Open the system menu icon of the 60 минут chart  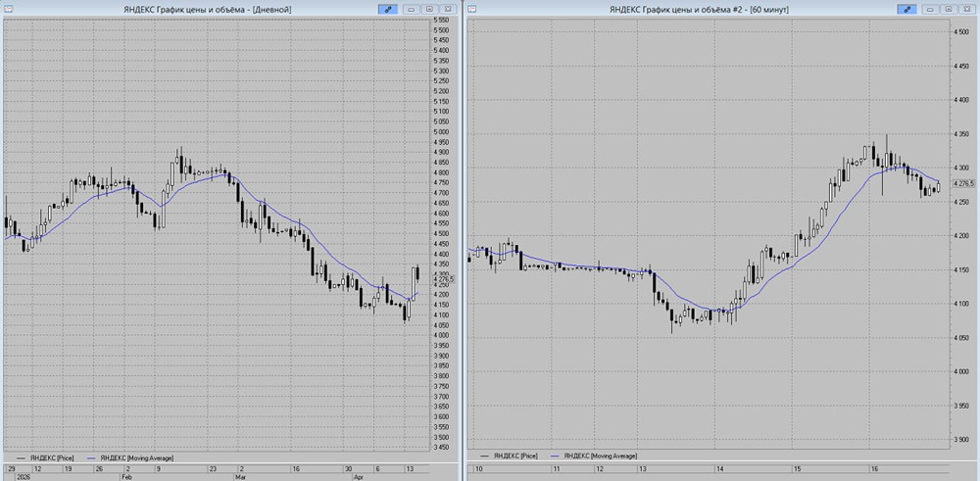(x=472, y=9)
